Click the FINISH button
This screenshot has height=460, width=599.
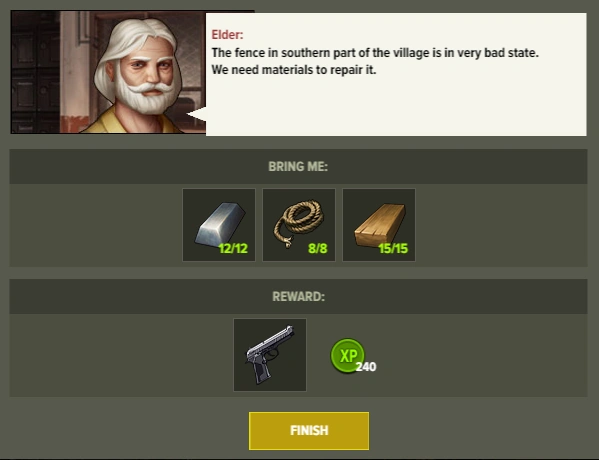[309, 431]
